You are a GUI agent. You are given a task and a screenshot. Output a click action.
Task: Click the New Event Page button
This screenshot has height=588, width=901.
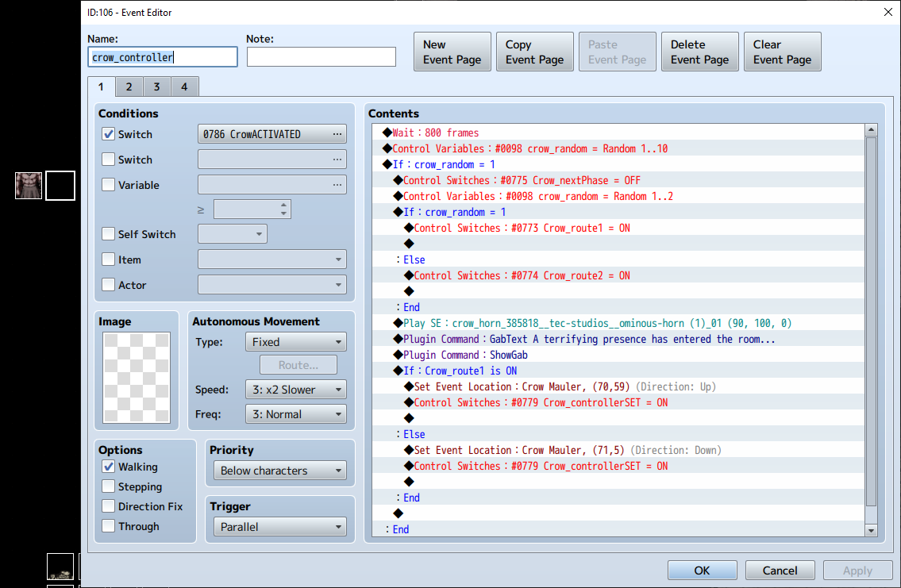[x=452, y=52]
